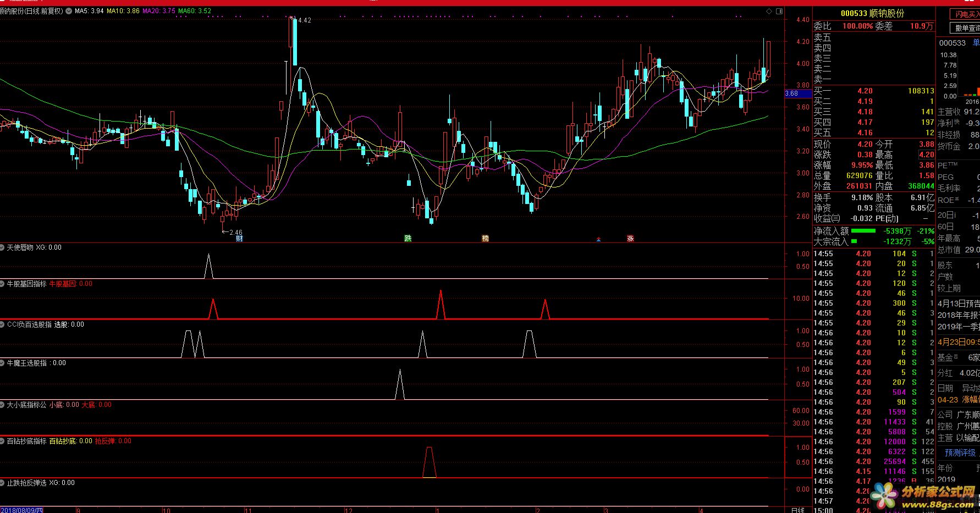Expand the 牛股基因指标 indicator menu arrow
Screen dimensions: 980x513
click(3, 284)
